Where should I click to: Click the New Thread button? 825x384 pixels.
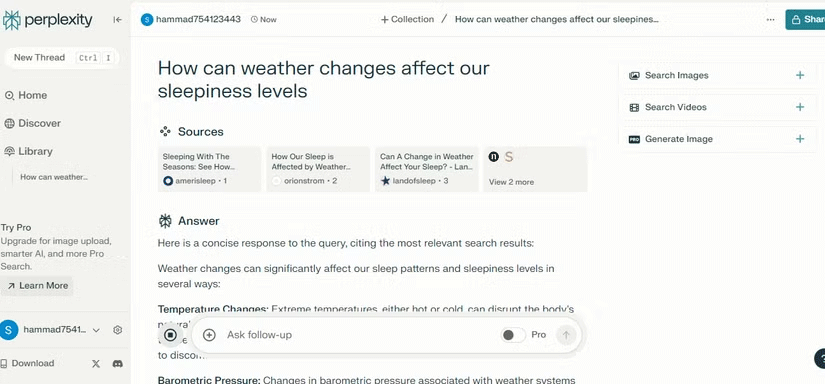[x=62, y=58]
